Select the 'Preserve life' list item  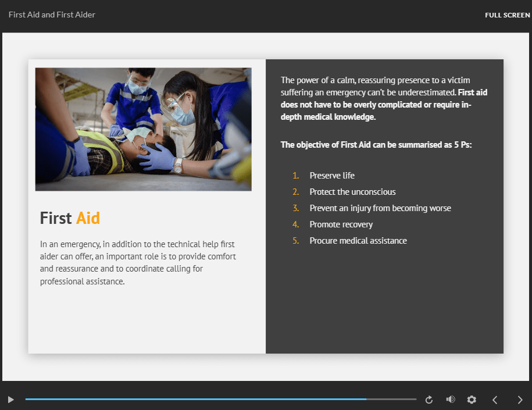[x=332, y=175]
